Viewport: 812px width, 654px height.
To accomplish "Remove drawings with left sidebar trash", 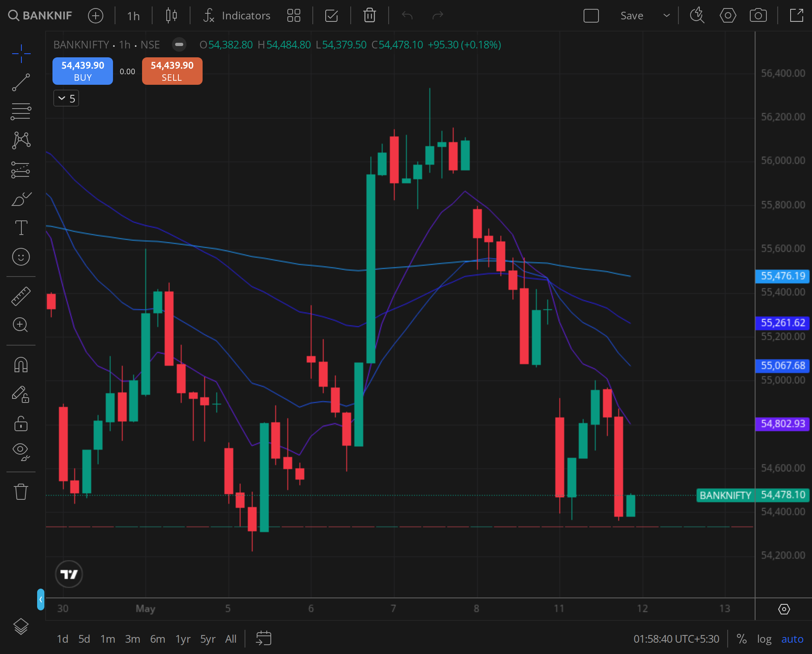I will (x=21, y=491).
